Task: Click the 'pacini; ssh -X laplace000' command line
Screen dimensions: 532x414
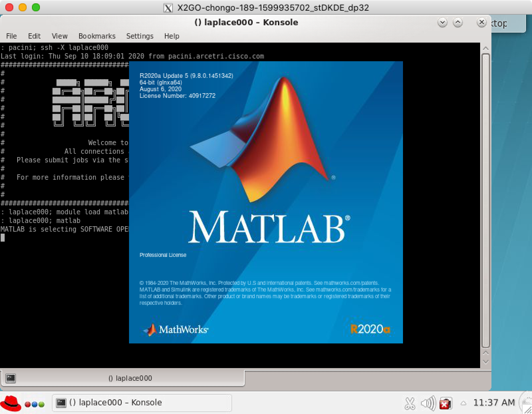Action: tap(55, 47)
